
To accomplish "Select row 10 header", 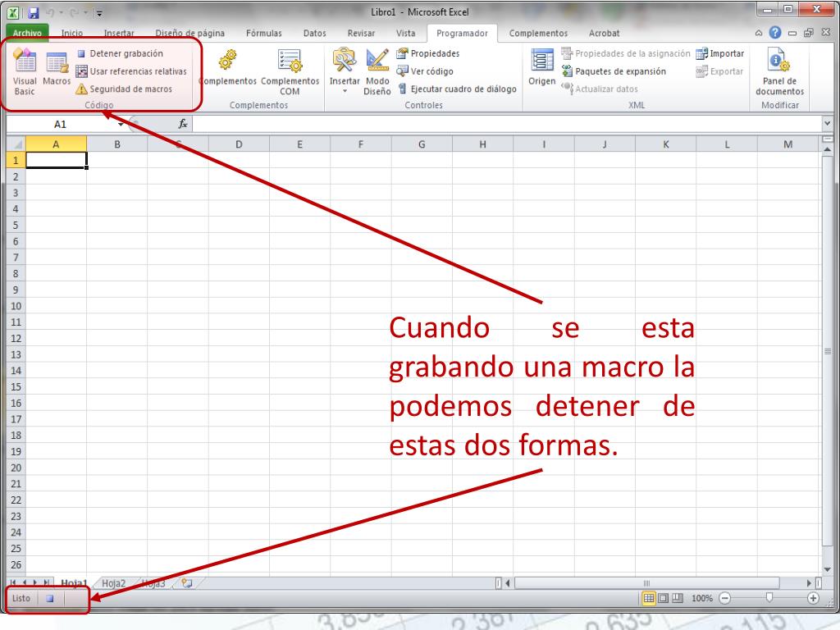I will [16, 306].
